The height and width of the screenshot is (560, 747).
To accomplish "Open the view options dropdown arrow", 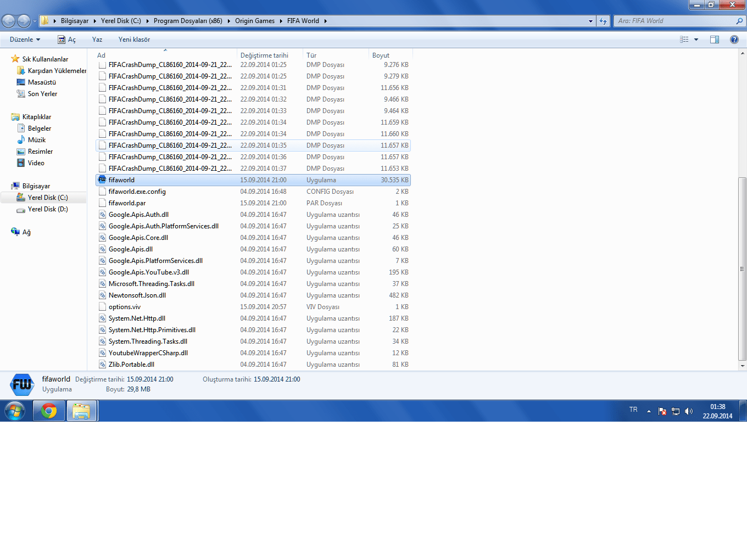I will [696, 40].
